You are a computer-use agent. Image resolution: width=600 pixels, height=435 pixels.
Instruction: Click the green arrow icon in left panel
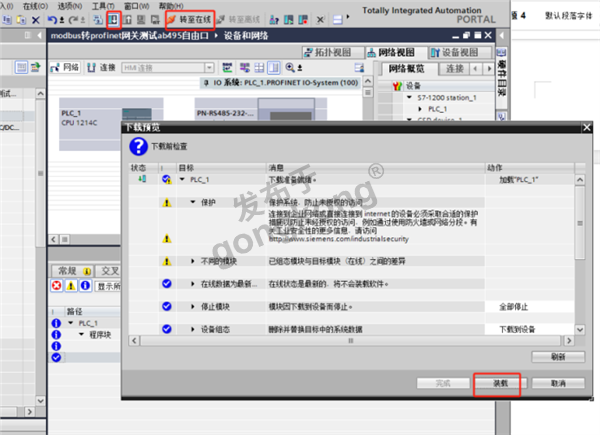tap(36, 68)
